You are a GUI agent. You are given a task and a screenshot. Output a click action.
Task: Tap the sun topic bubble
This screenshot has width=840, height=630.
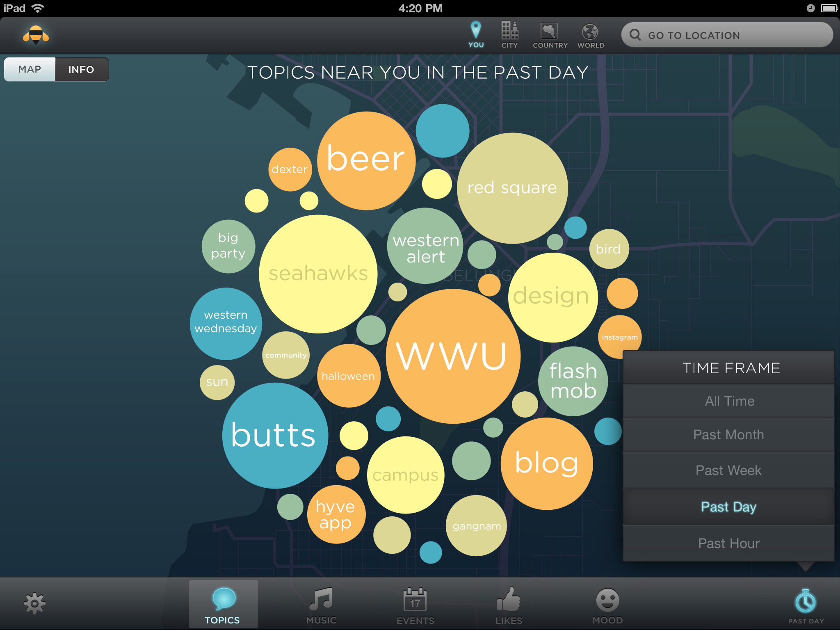click(x=217, y=382)
